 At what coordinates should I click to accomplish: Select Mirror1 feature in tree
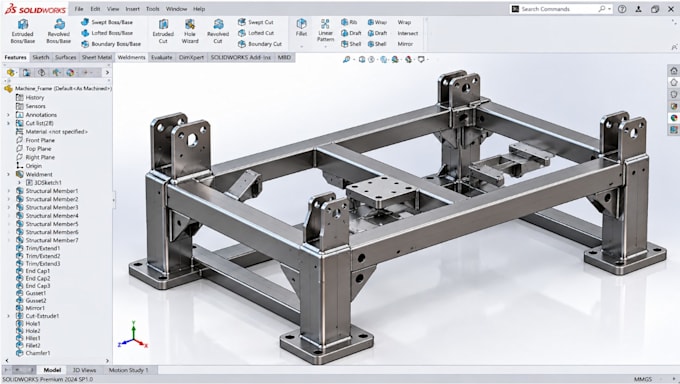[30, 308]
